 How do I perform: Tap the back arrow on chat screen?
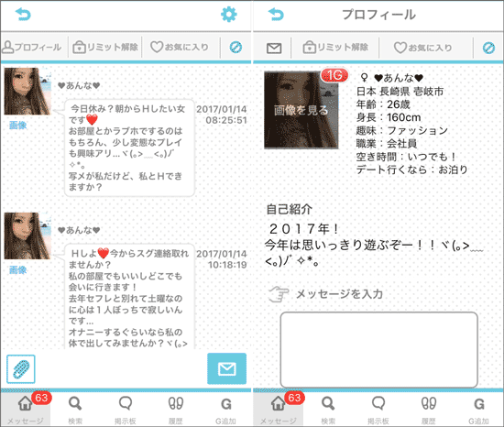pyautogui.click(x=23, y=14)
